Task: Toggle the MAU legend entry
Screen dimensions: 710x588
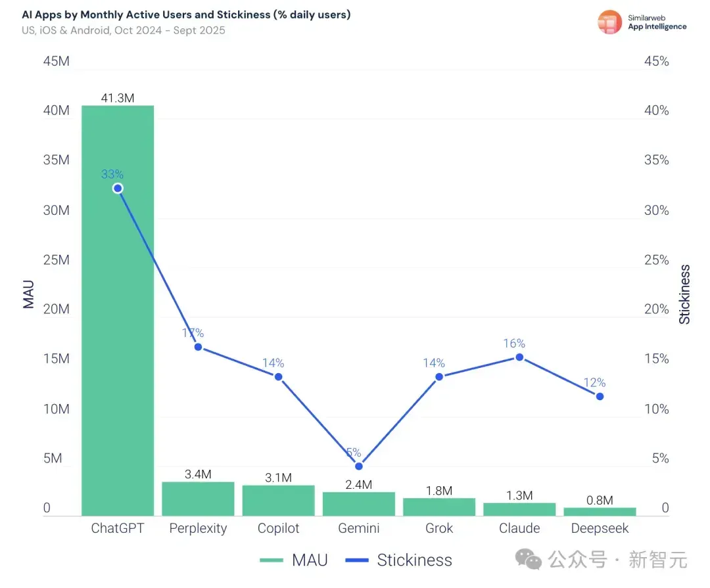Action: [294, 560]
